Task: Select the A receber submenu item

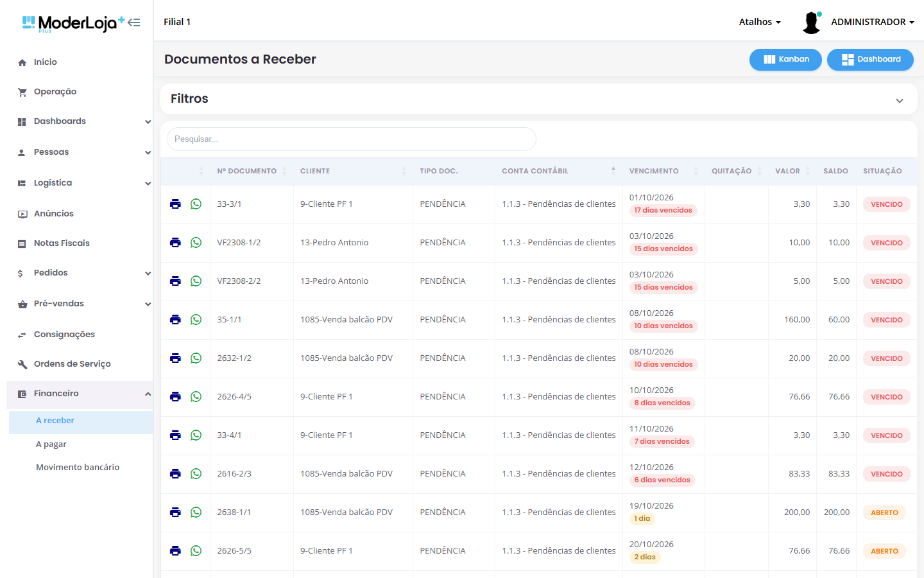Action: tap(81, 421)
